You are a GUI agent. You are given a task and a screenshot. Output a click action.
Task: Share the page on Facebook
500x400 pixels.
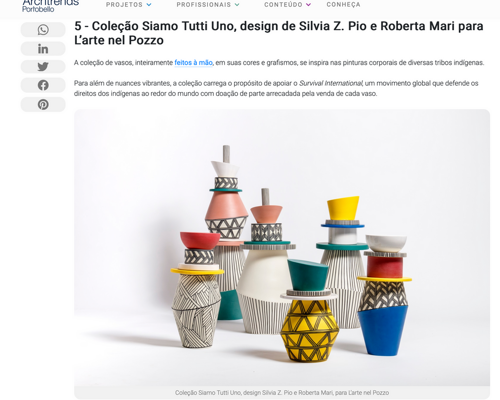43,85
